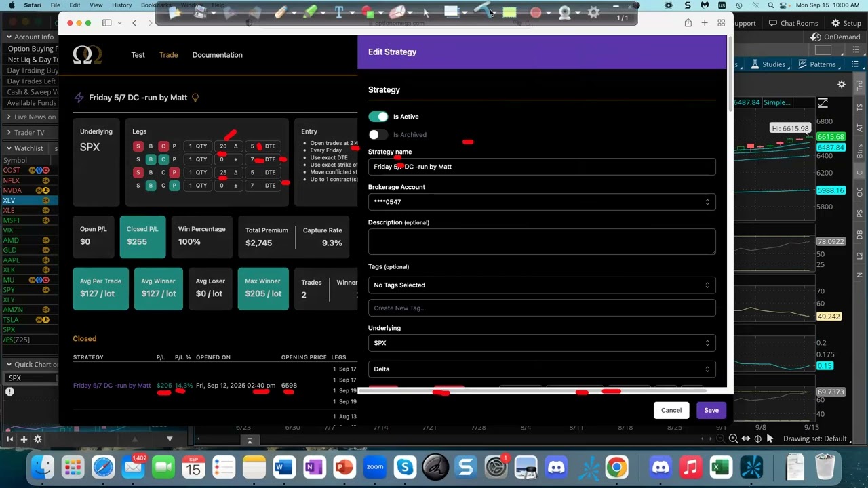Open Microsoft Word from the Dock
The width and height of the screenshot is (868, 488).
tap(283, 467)
